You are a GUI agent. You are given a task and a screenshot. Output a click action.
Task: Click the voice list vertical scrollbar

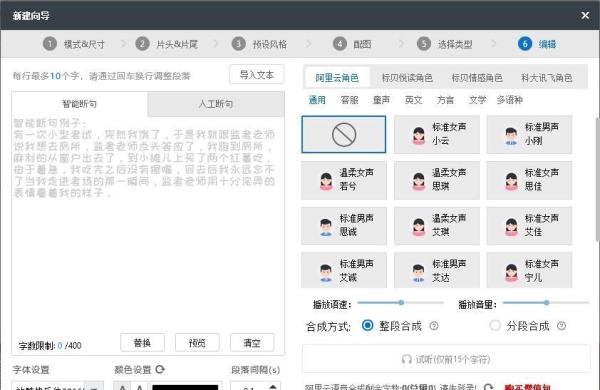click(x=597, y=180)
